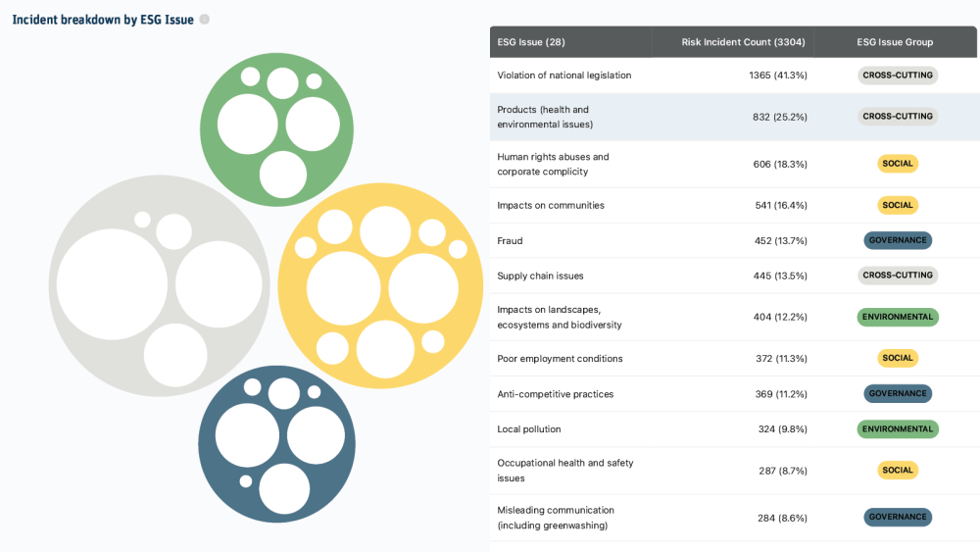Screen dimensions: 980x552
Task: Select the Violation of national legislation row
Action: pyautogui.click(x=564, y=75)
